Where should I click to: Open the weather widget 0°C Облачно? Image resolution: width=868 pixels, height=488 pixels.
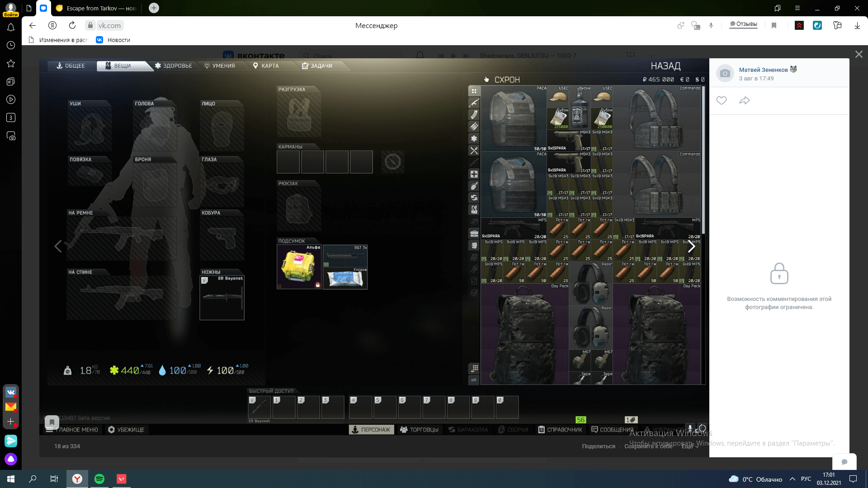point(755,479)
